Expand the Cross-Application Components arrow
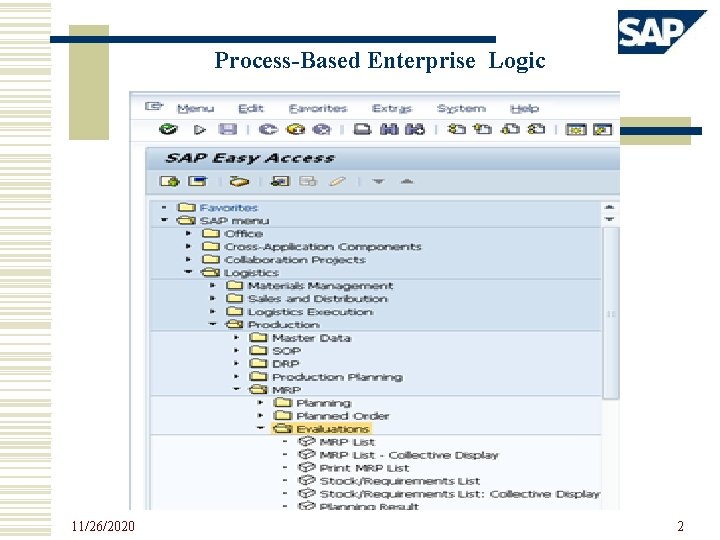The image size is (720, 540). (188, 246)
